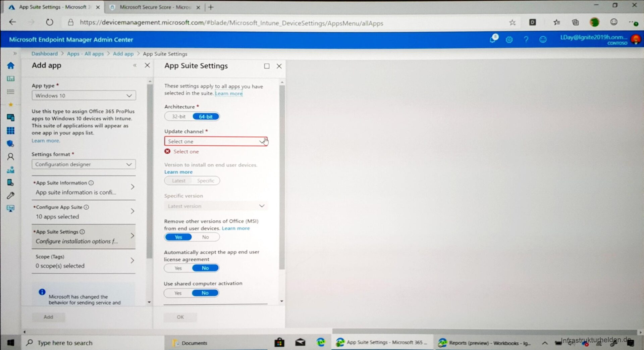Set shared computer activation to No
Viewport: 644px width, 350px height.
tap(205, 293)
